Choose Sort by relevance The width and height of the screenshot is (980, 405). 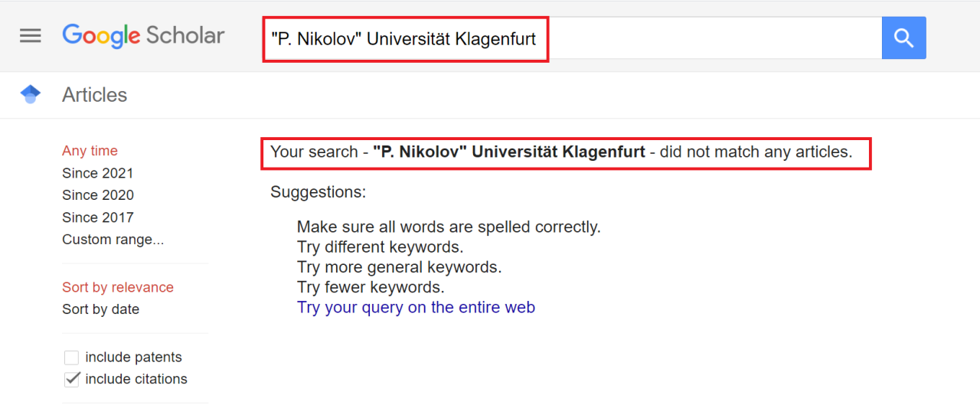[x=118, y=287]
